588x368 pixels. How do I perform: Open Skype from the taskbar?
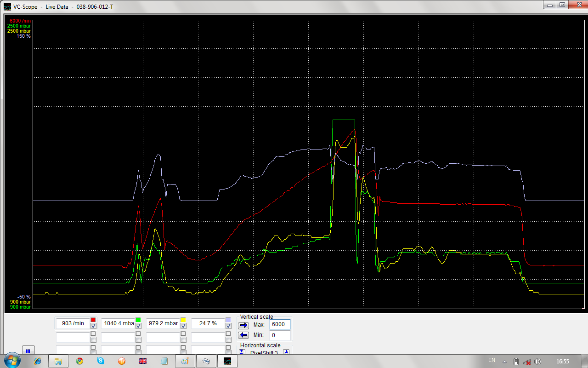tap(101, 361)
